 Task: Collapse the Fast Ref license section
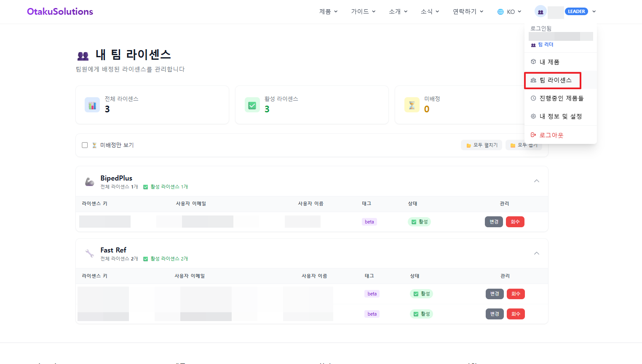pos(536,253)
